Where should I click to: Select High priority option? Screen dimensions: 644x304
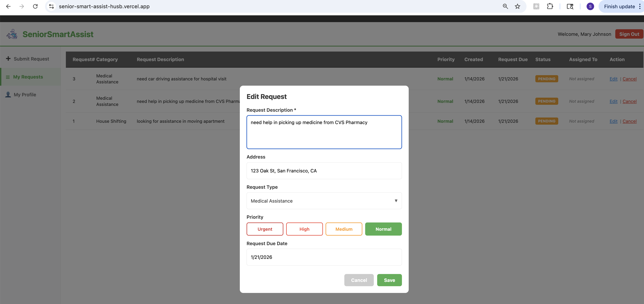tap(304, 229)
